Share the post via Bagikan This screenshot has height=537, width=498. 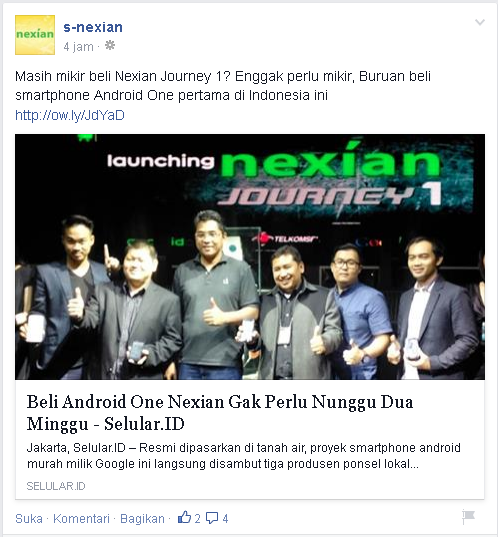142,519
